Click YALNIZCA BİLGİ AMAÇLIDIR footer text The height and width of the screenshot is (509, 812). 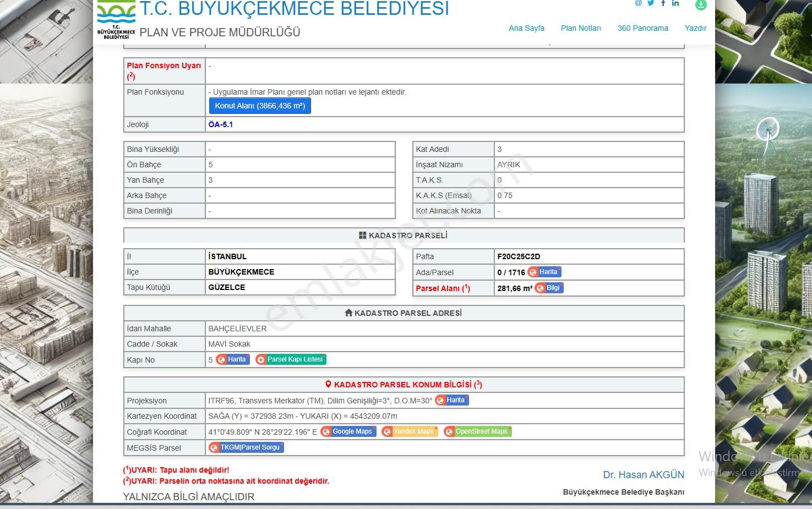(x=189, y=496)
